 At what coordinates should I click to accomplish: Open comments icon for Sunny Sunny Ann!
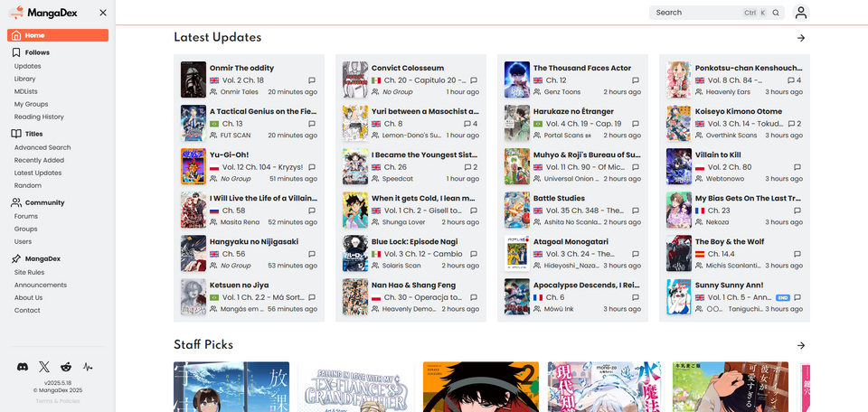coord(797,297)
